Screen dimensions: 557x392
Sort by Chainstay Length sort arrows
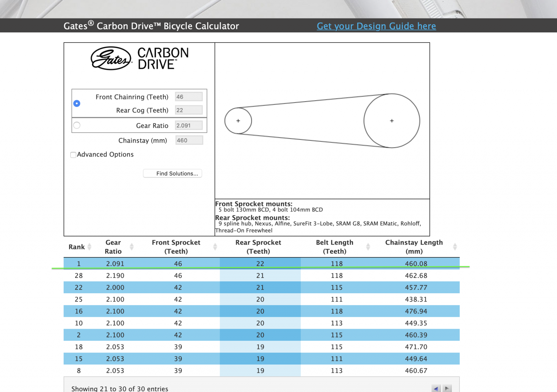pyautogui.click(x=455, y=247)
